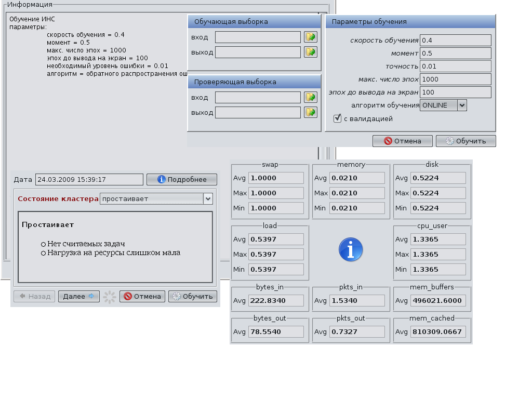The height and width of the screenshot is (399, 532).
Task: Select the disk Min value field
Action: [x=438, y=208]
